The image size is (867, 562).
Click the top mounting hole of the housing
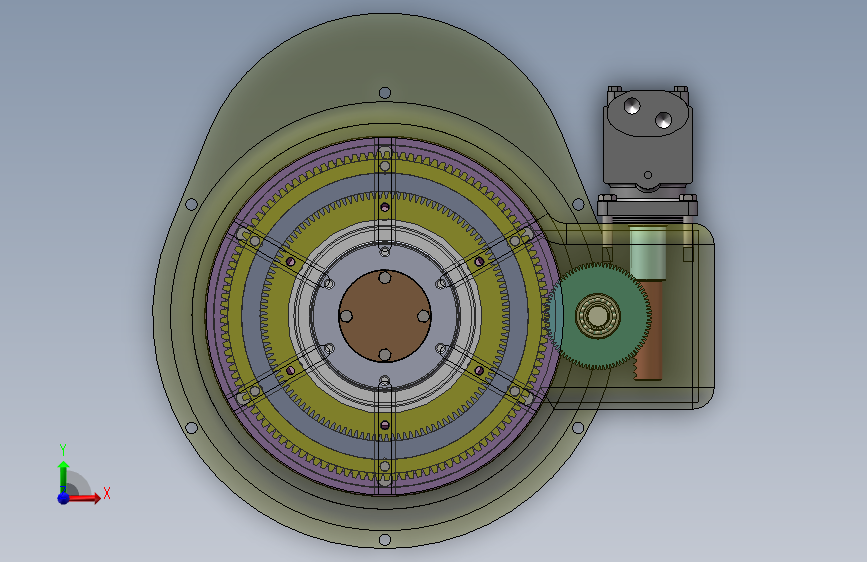point(385,92)
